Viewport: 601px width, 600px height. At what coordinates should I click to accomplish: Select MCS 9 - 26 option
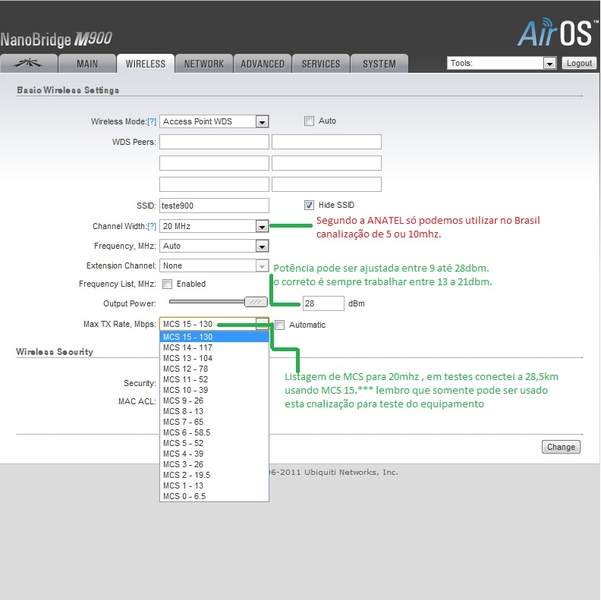pyautogui.click(x=214, y=401)
